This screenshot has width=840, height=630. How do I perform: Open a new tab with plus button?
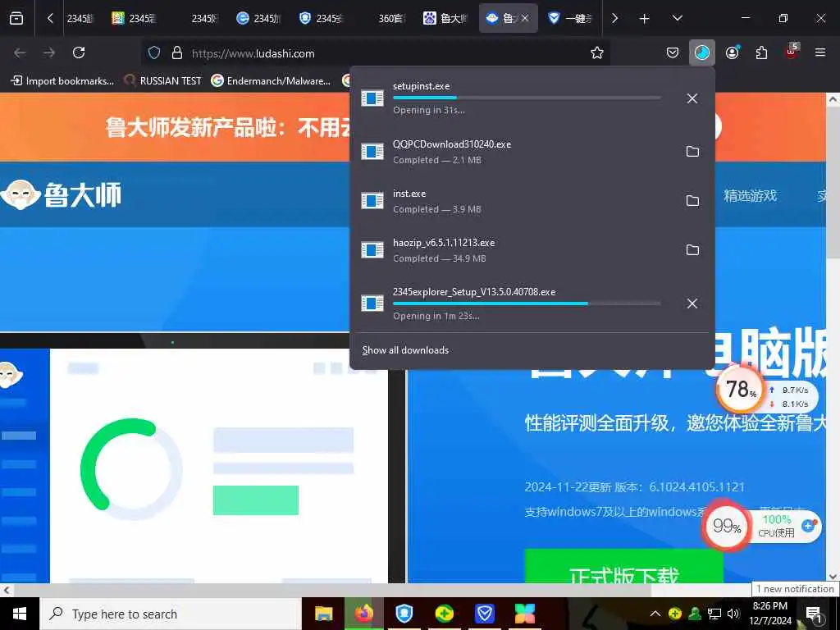click(x=645, y=19)
